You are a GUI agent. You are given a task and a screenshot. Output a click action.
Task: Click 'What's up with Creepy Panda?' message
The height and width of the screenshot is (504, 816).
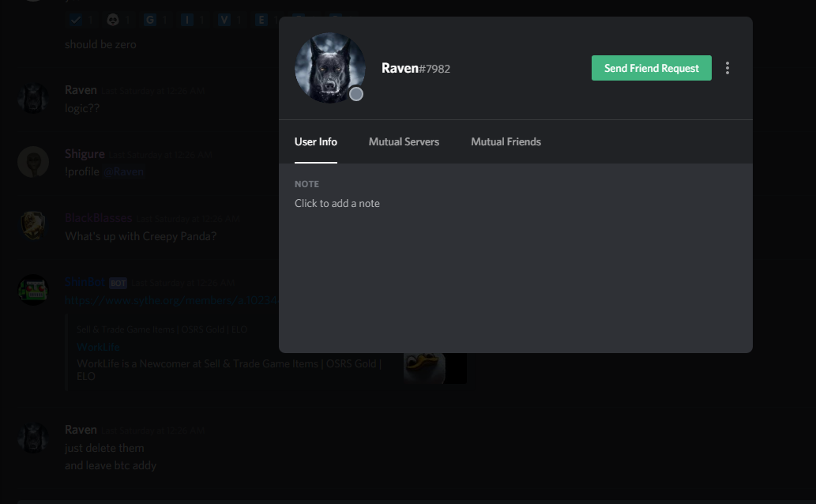(141, 236)
